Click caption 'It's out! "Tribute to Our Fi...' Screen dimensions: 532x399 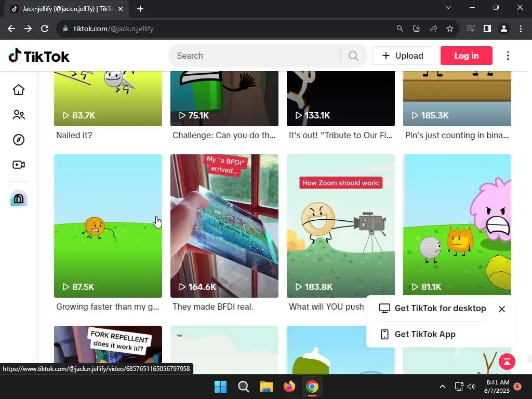tap(340, 136)
